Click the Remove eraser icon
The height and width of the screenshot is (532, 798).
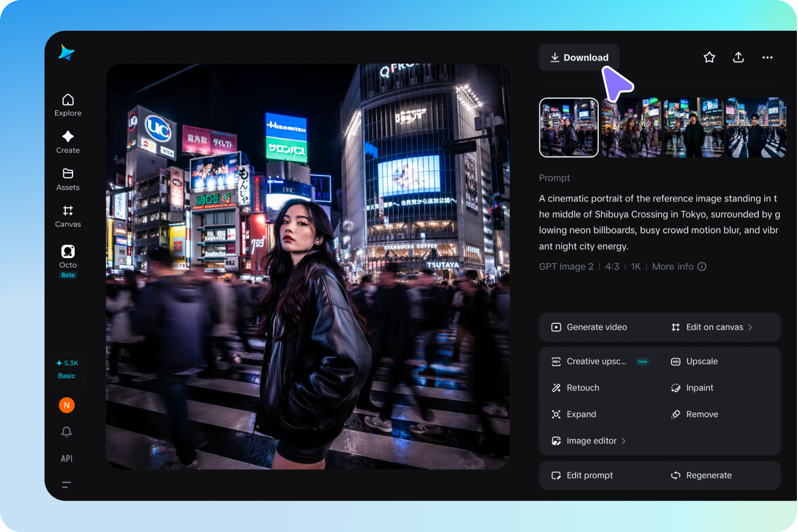pos(676,414)
